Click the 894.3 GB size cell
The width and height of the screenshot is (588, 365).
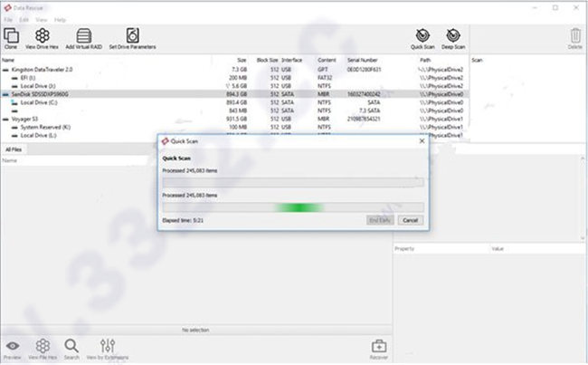point(237,94)
